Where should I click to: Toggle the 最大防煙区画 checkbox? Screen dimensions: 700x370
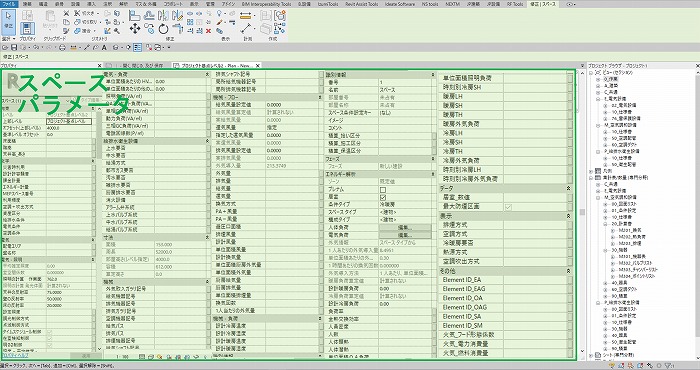[x=508, y=207]
